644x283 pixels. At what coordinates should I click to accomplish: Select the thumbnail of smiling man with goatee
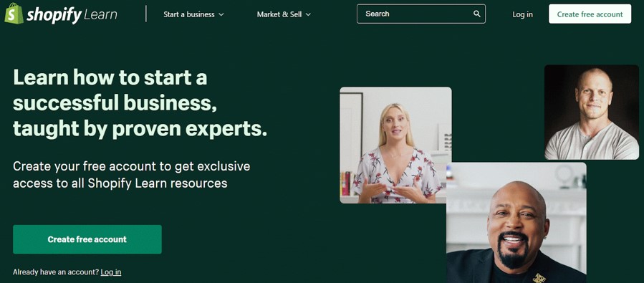click(x=516, y=223)
